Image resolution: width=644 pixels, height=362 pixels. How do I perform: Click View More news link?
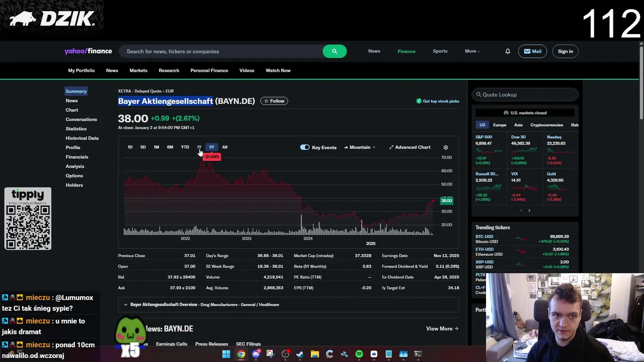tap(442, 329)
